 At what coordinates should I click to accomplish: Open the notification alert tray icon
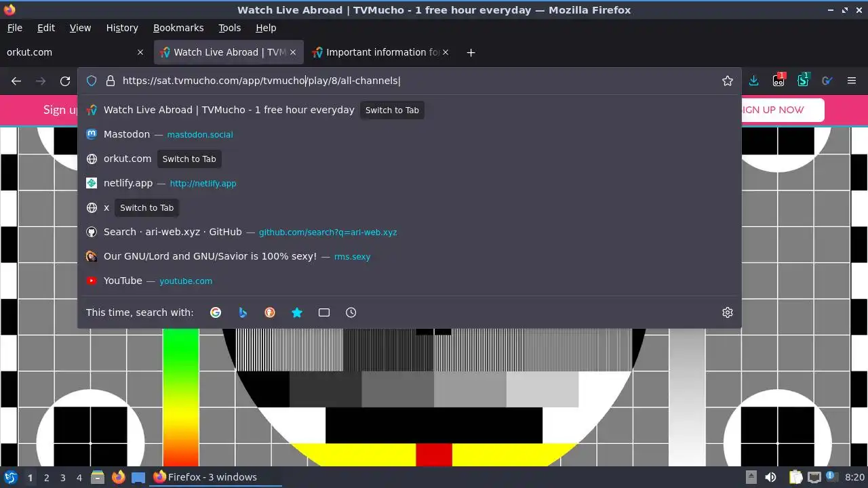(831, 477)
